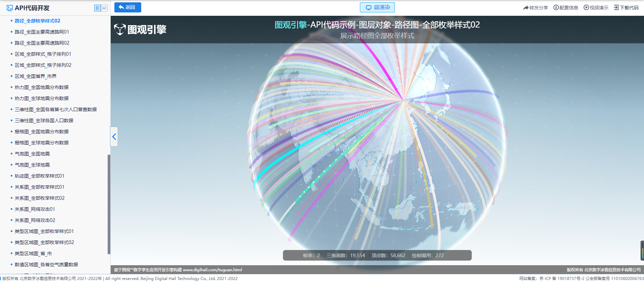Image resolution: width=644 pixels, height=282 pixels.
Task: Open 关系图_全部枚举样式01
Action: pos(40,187)
